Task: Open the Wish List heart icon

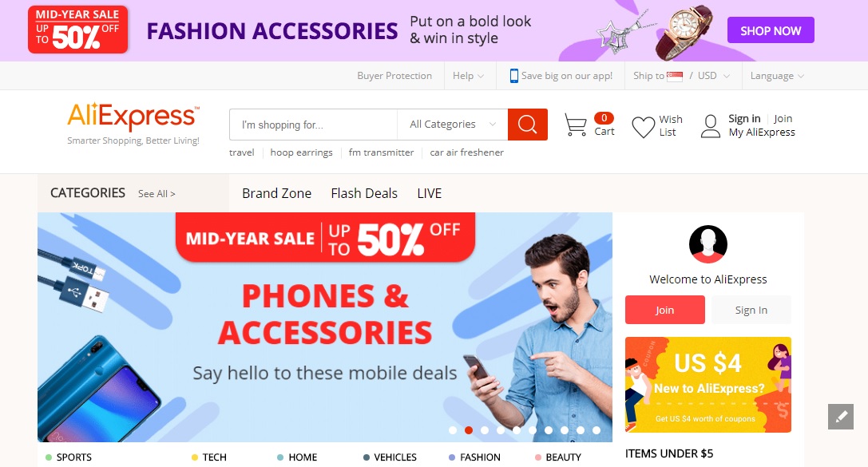Action: tap(644, 127)
